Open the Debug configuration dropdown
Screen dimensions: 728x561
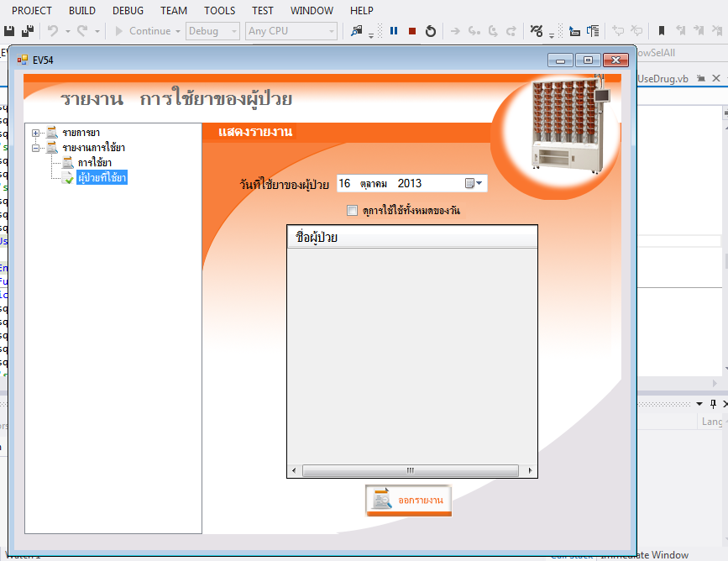pyautogui.click(x=213, y=31)
